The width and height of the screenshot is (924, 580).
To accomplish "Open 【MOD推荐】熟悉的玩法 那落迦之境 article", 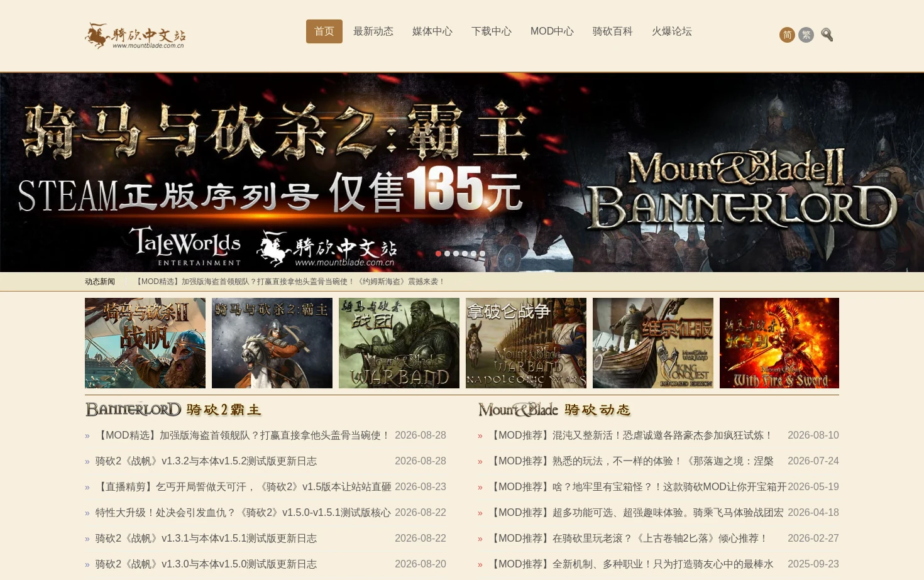I will tap(630, 461).
